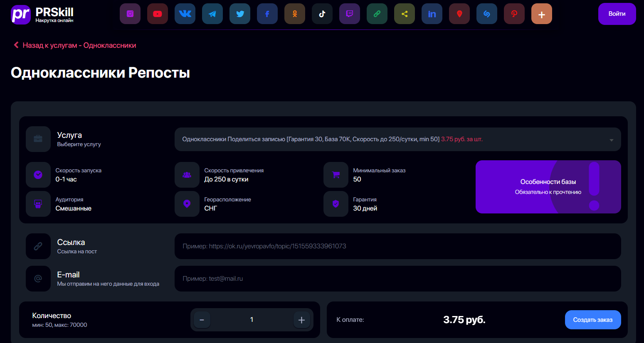Open the Facebook services icon
The height and width of the screenshot is (343, 644).
tap(267, 14)
